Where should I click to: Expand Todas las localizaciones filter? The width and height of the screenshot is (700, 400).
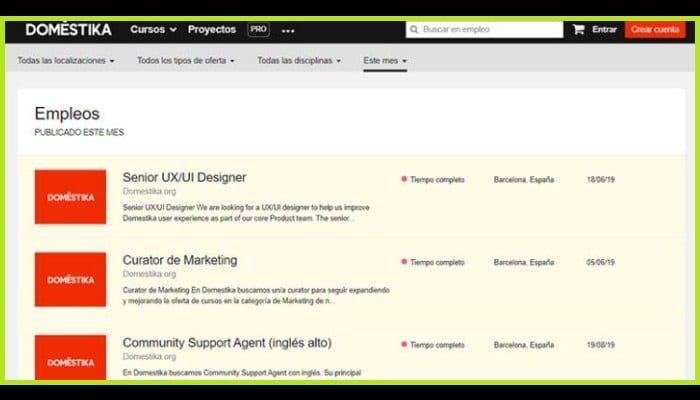66,61
